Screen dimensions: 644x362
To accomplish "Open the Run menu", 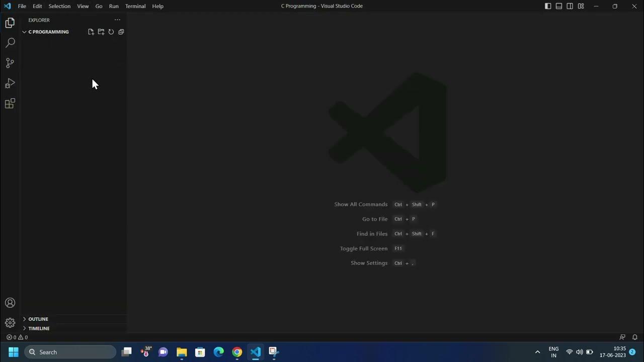I will coord(114,6).
